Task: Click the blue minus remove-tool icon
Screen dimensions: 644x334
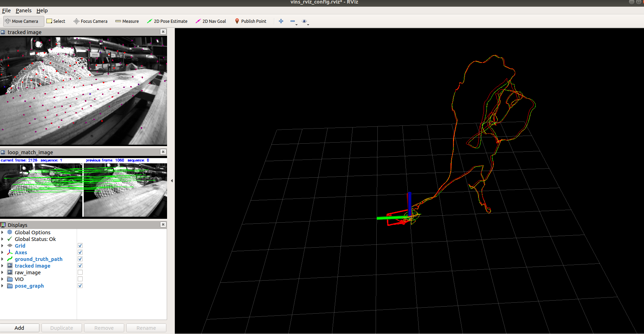Action: click(x=293, y=21)
